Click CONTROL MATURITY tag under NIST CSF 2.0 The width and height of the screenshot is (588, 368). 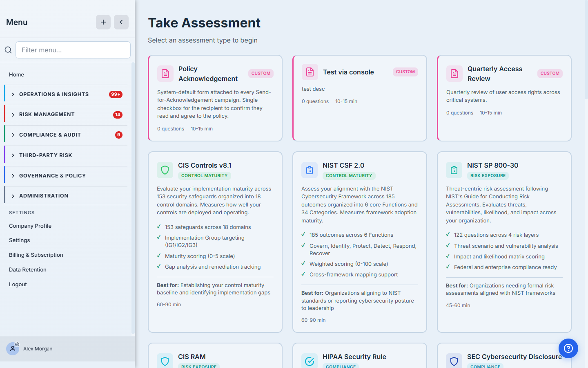point(349,176)
